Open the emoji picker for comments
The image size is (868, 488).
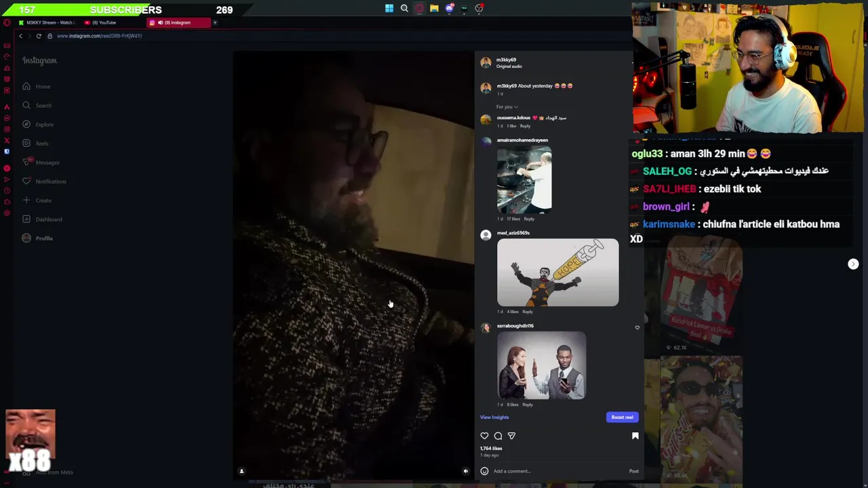(x=484, y=471)
